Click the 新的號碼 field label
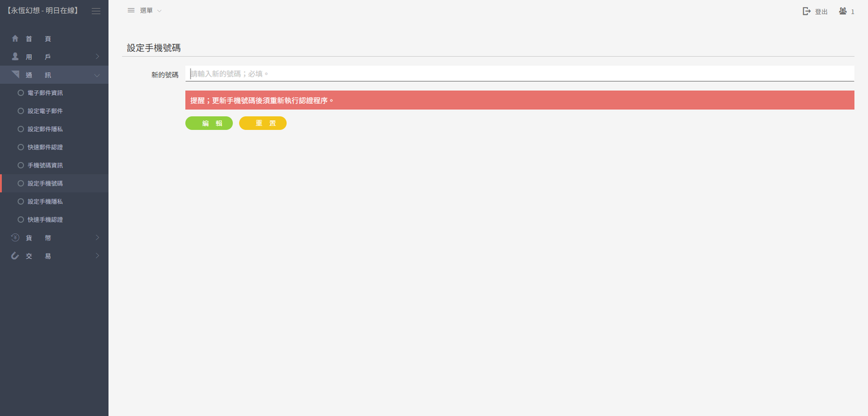This screenshot has height=416, width=868. click(165, 75)
